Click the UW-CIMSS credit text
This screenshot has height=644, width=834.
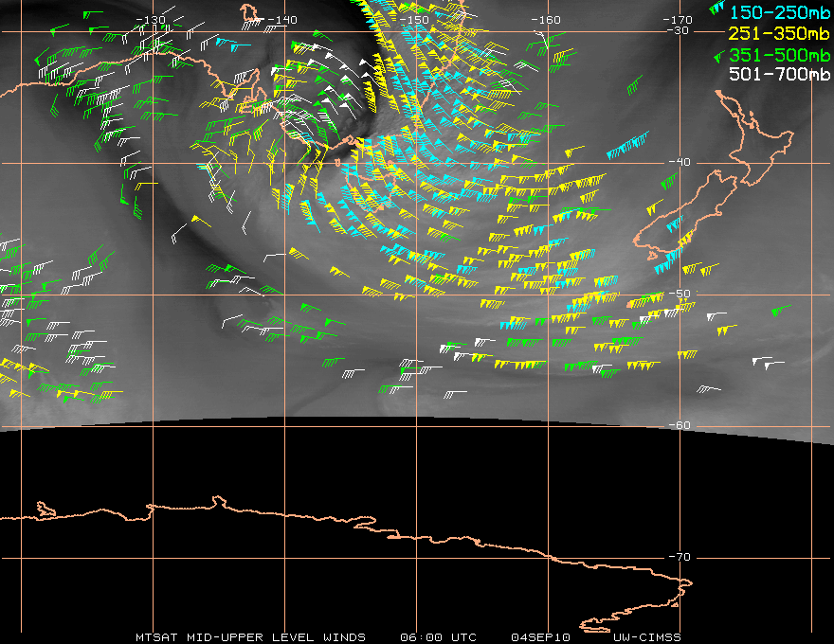pos(646,637)
